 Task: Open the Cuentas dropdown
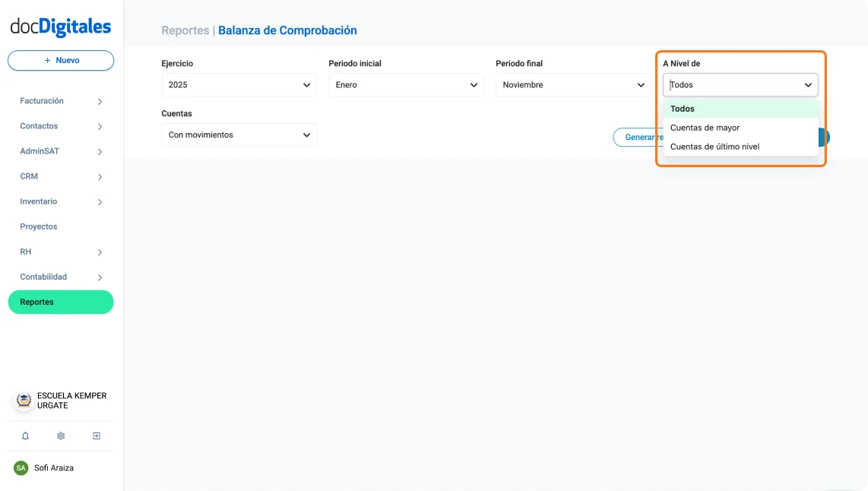pos(239,135)
